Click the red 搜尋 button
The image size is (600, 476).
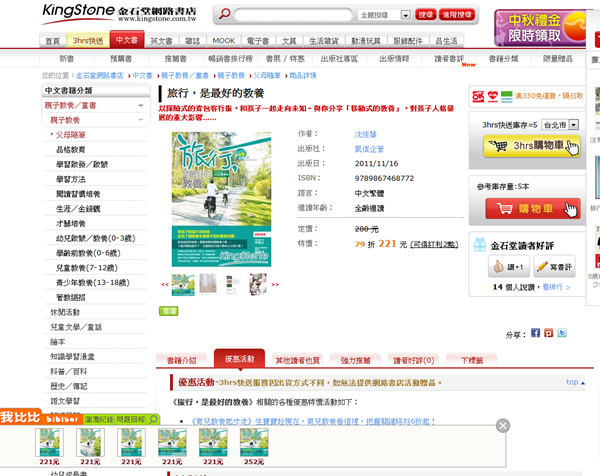[x=426, y=15]
